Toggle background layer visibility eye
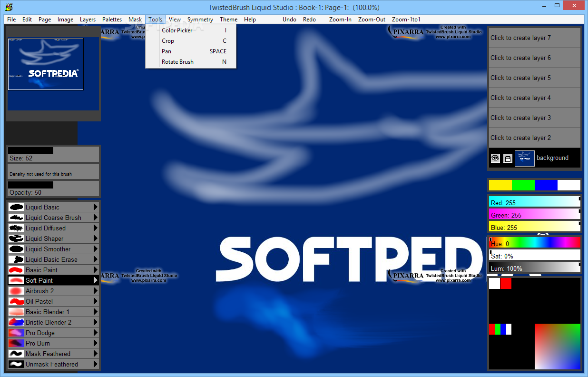This screenshot has height=377, width=588. point(495,159)
